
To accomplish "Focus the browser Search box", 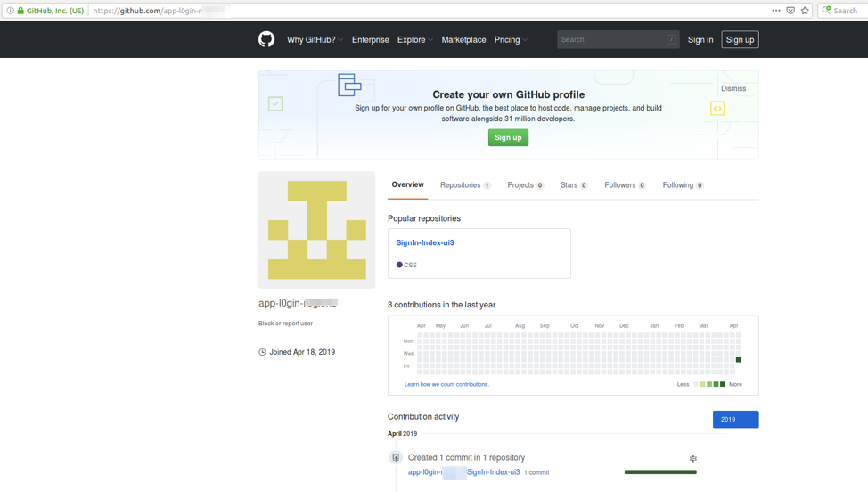I will click(844, 11).
